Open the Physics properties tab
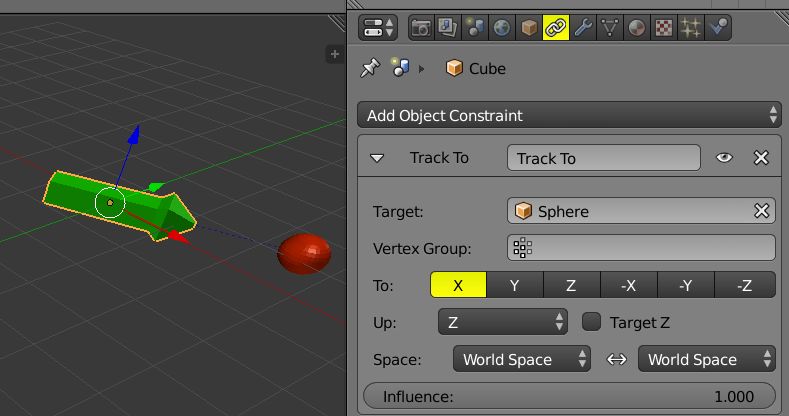 pos(719,28)
